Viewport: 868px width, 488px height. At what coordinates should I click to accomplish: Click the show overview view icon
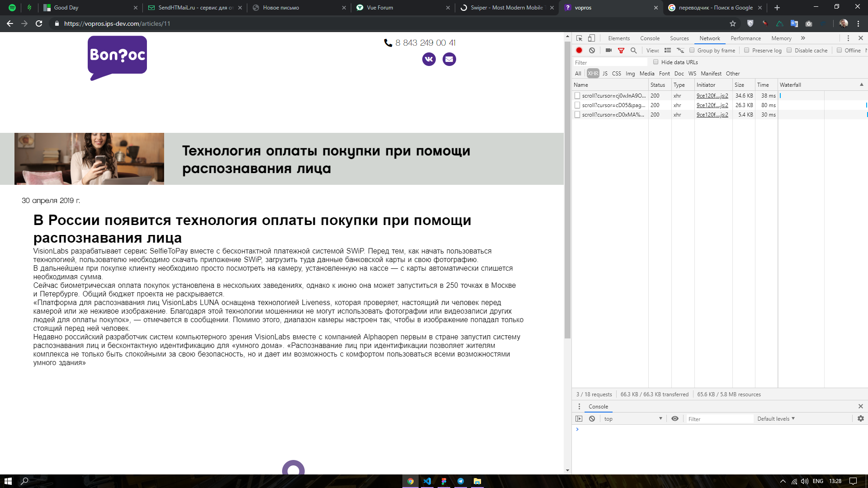click(680, 51)
